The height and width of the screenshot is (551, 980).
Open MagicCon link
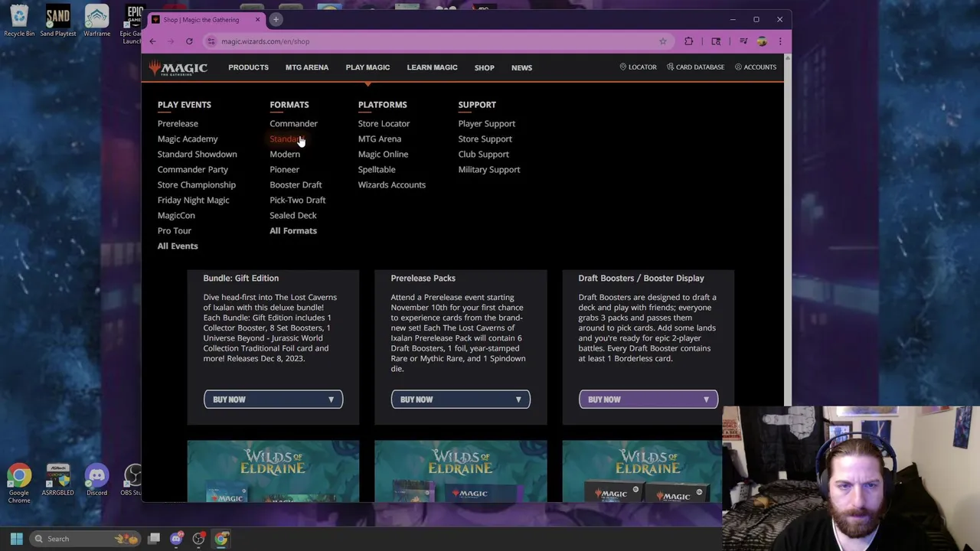pos(176,215)
